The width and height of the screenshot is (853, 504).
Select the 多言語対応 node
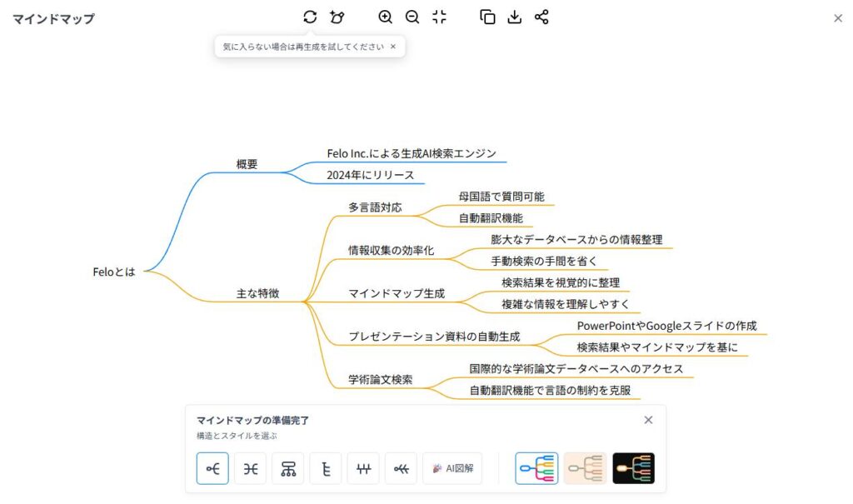point(376,207)
